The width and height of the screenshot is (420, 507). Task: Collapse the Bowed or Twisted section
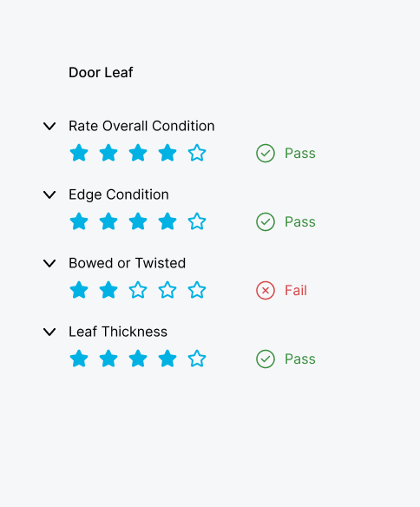(x=49, y=263)
